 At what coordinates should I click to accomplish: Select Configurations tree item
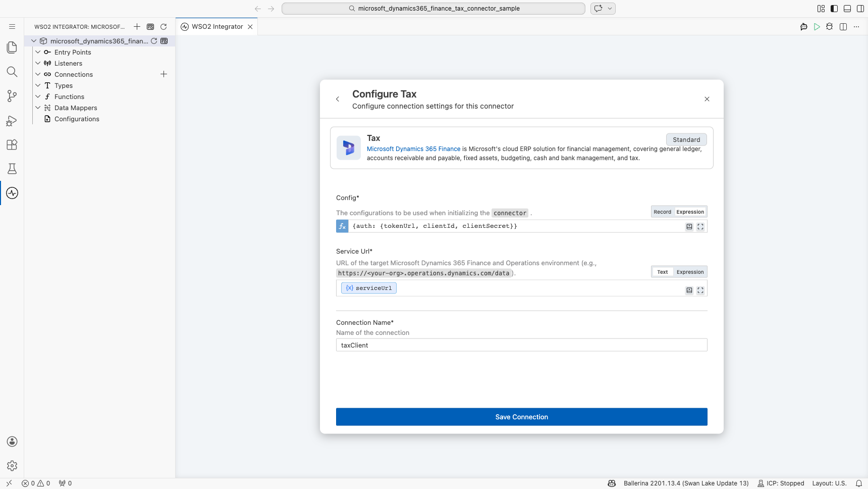(x=77, y=119)
